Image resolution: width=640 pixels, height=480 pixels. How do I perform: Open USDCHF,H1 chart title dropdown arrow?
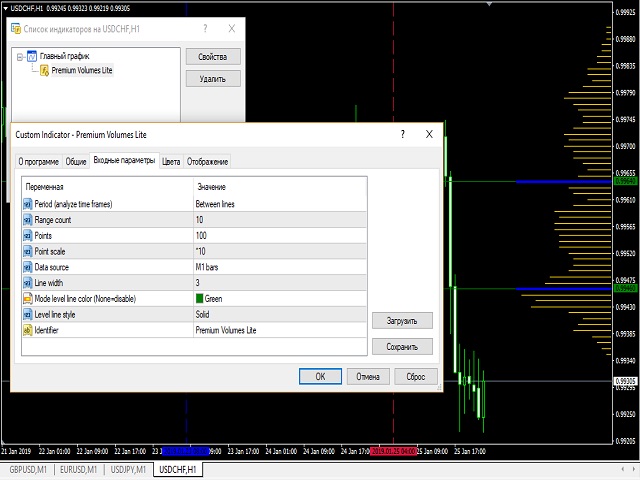[5, 8]
